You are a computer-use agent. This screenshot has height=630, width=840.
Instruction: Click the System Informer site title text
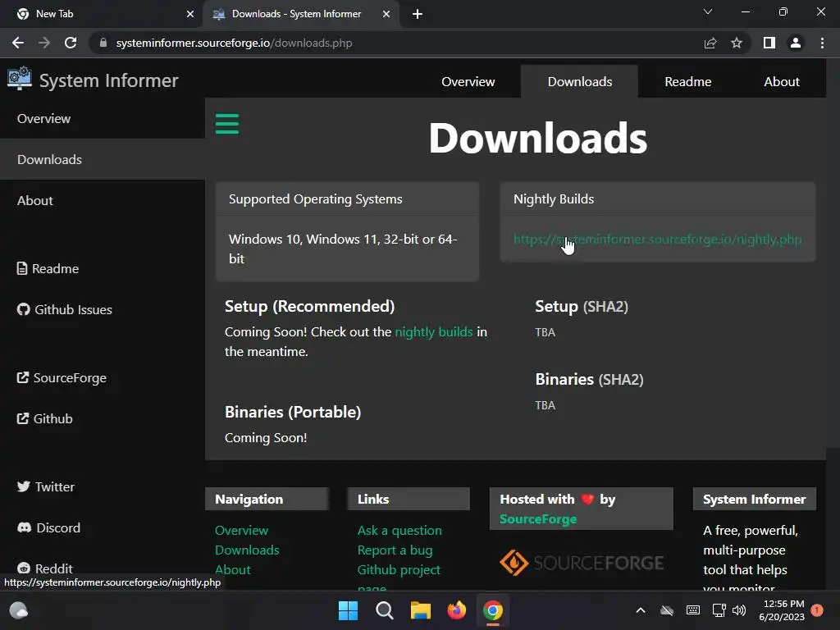pos(109,80)
